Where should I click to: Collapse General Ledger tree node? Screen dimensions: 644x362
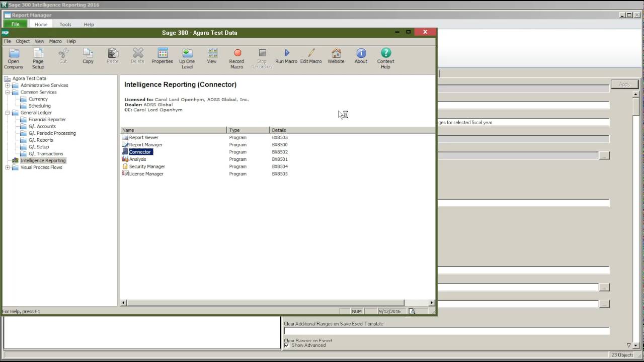pyautogui.click(x=8, y=113)
